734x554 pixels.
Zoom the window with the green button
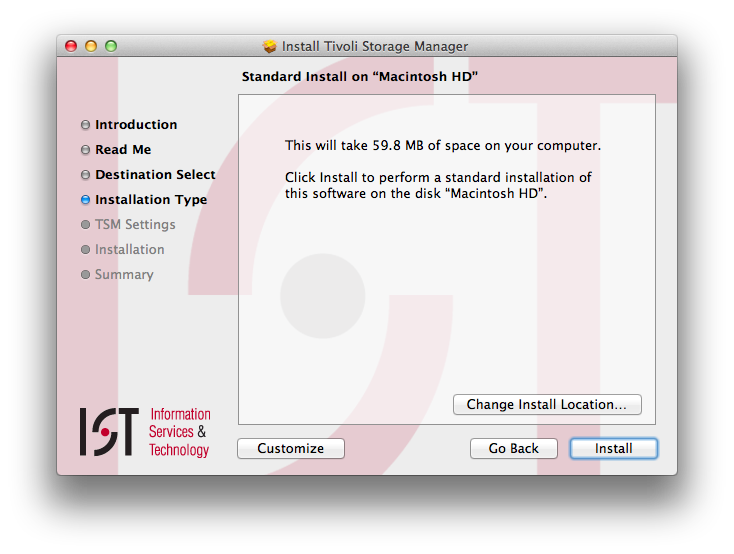click(x=111, y=46)
